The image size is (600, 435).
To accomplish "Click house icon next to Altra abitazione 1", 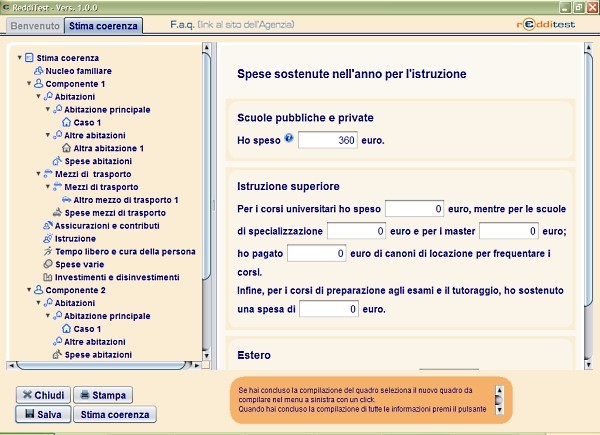I will 67,148.
